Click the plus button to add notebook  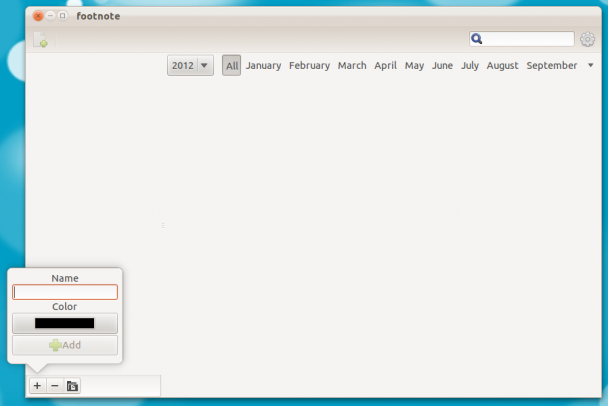[x=37, y=386]
